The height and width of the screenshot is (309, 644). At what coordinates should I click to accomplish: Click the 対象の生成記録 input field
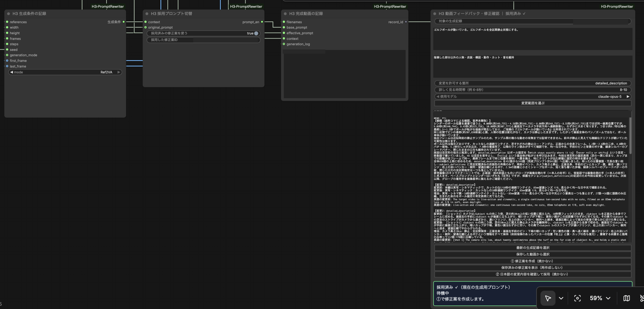point(533,21)
